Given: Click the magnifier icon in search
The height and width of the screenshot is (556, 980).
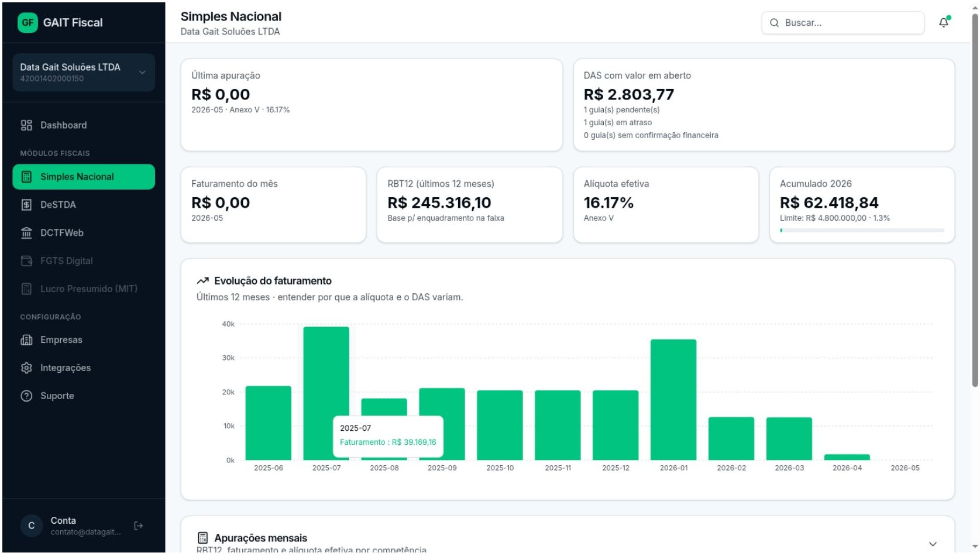Looking at the screenshot, I should pos(774,23).
